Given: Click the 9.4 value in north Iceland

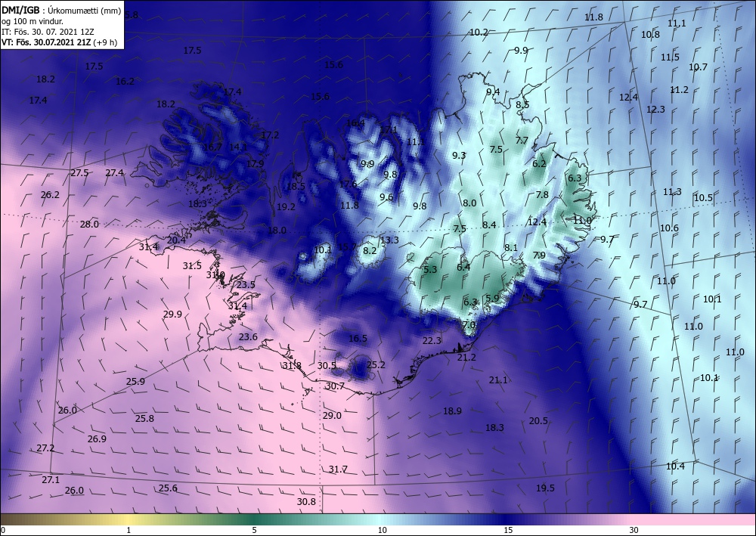Looking at the screenshot, I should pyautogui.click(x=493, y=92).
